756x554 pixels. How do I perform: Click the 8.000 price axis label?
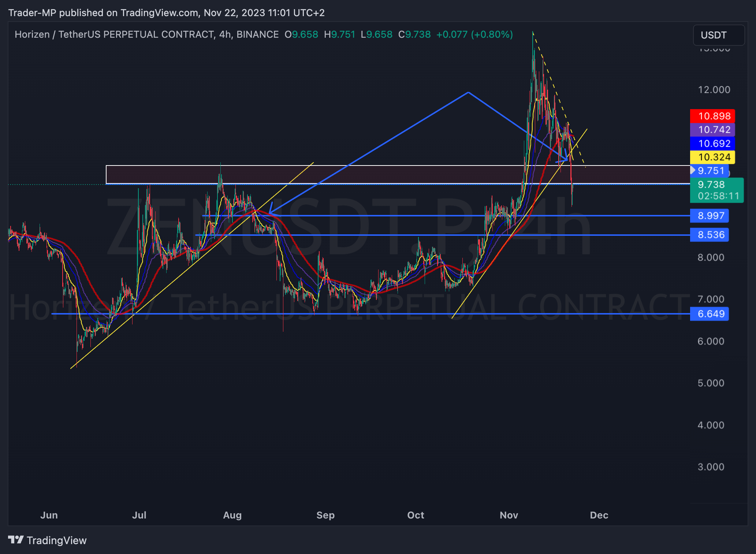[711, 257]
